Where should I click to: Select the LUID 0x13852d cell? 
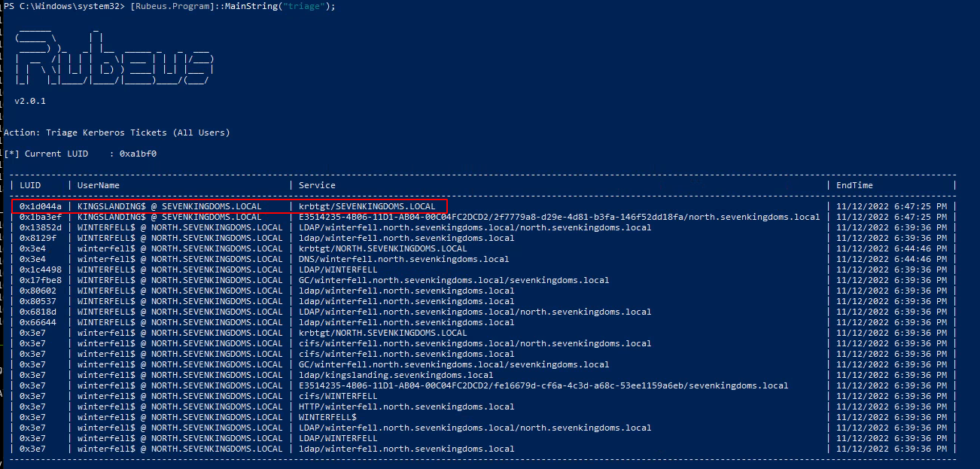coord(41,227)
